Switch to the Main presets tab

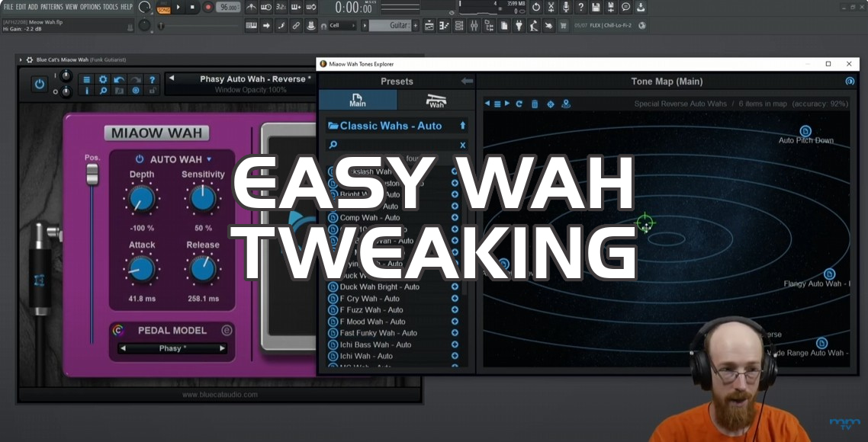click(x=358, y=100)
